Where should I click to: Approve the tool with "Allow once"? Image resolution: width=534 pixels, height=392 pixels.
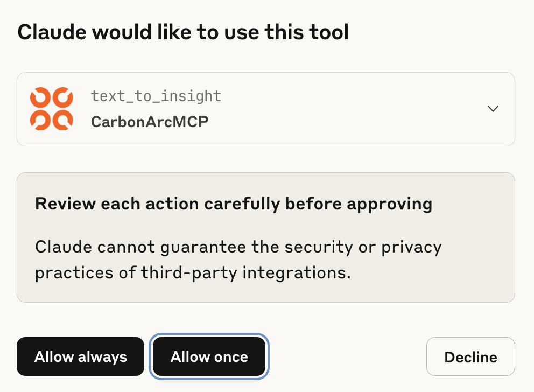tap(209, 356)
